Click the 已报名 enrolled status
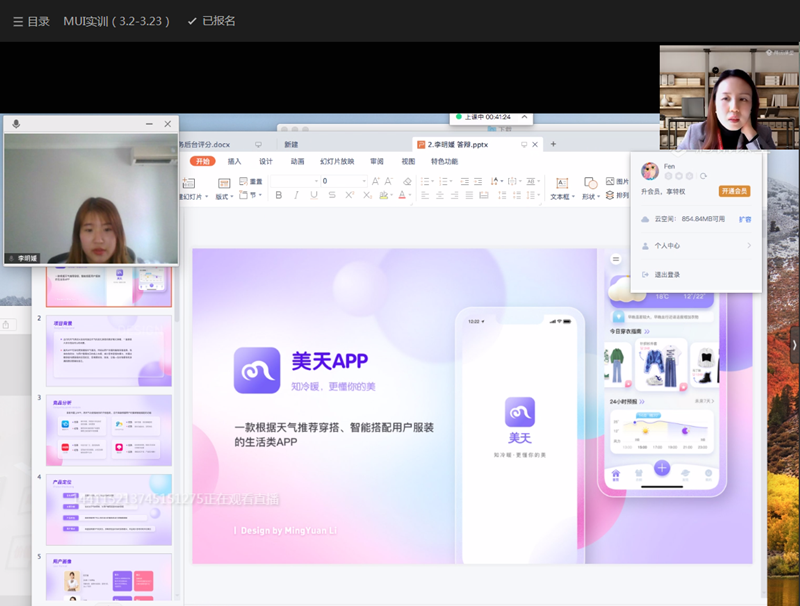This screenshot has height=606, width=800. pos(212,21)
